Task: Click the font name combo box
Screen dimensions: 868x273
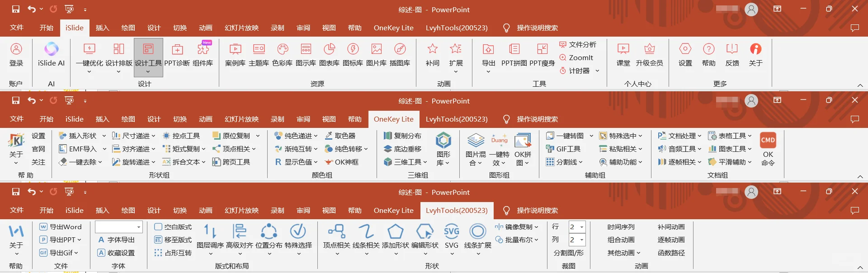Action: click(119, 227)
